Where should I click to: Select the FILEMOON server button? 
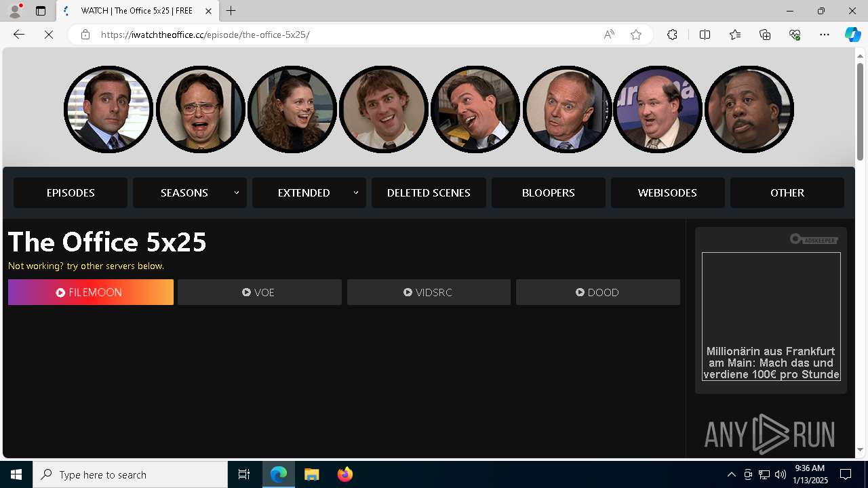(x=91, y=292)
